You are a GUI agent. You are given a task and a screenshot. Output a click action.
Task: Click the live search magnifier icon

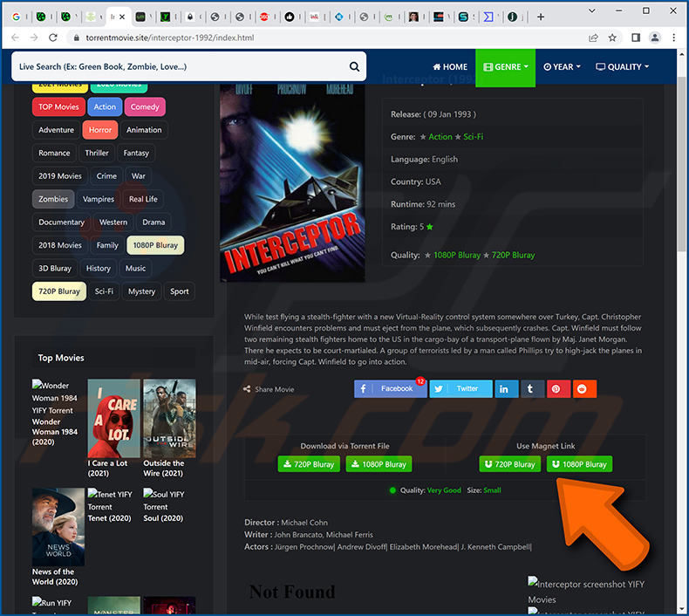354,66
